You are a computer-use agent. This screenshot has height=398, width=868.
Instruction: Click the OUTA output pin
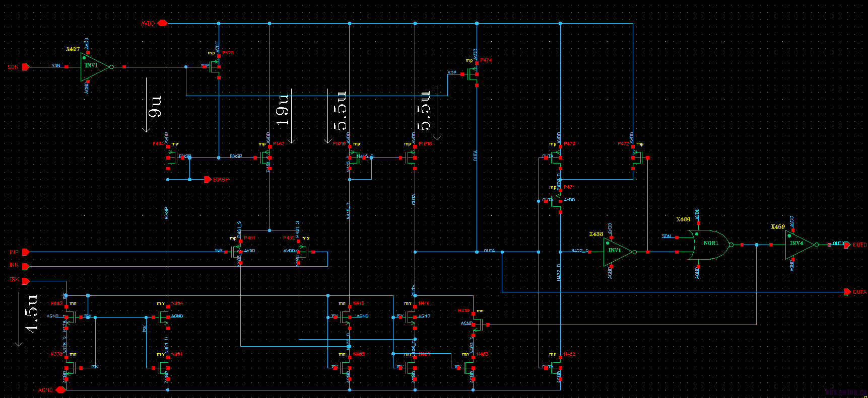point(848,292)
